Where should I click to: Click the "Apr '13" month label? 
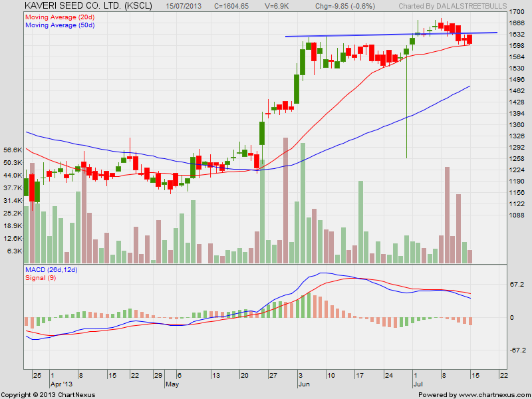coord(61,384)
